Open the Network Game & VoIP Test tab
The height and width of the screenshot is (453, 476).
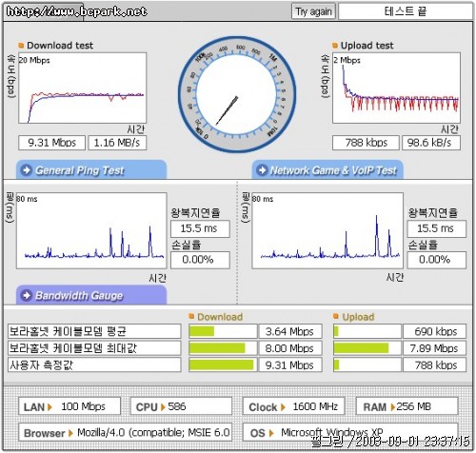327,169
